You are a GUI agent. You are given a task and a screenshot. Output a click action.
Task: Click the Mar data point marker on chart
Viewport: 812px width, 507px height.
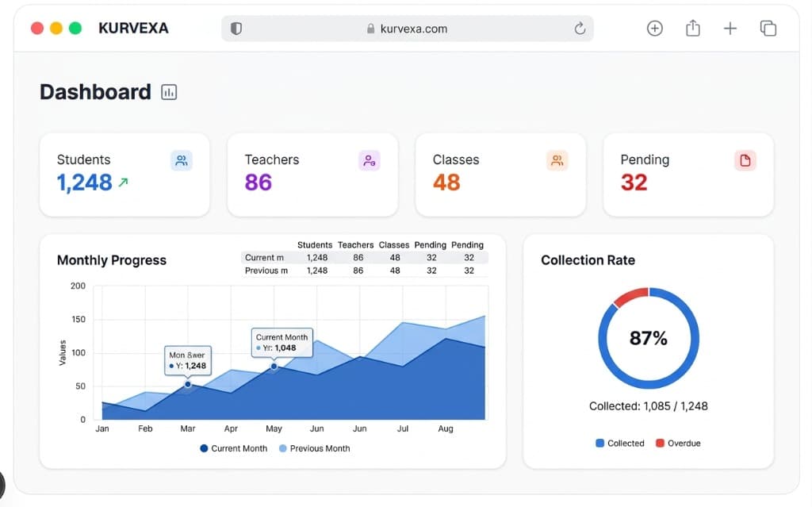pos(188,384)
